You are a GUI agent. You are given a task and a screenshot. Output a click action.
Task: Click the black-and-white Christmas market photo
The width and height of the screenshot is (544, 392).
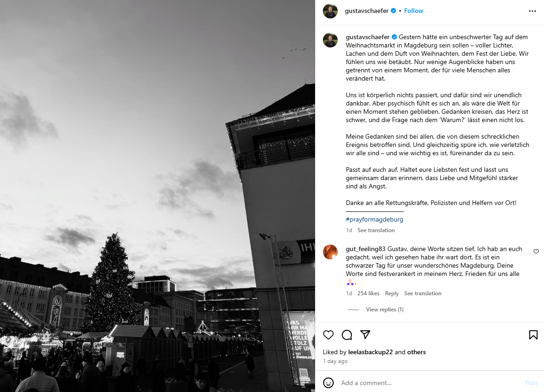tap(158, 196)
